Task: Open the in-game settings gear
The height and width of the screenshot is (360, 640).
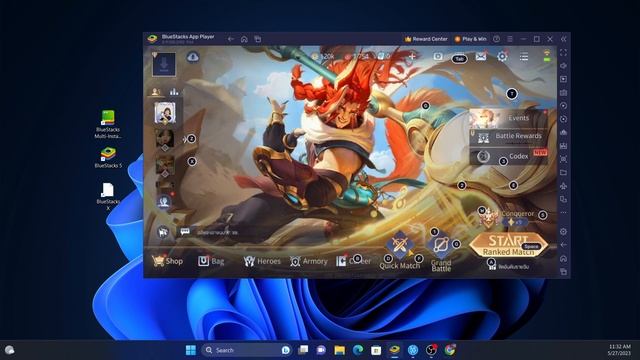Action: point(502,56)
